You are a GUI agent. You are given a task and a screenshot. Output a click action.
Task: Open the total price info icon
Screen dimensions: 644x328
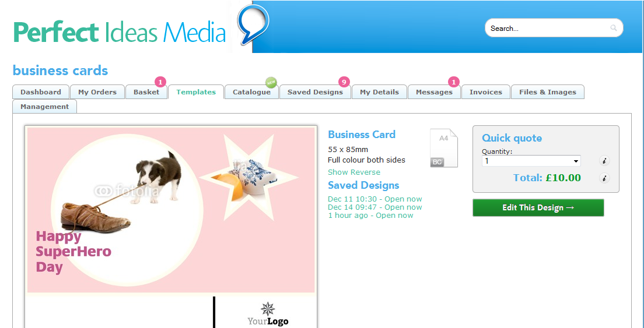pyautogui.click(x=604, y=178)
